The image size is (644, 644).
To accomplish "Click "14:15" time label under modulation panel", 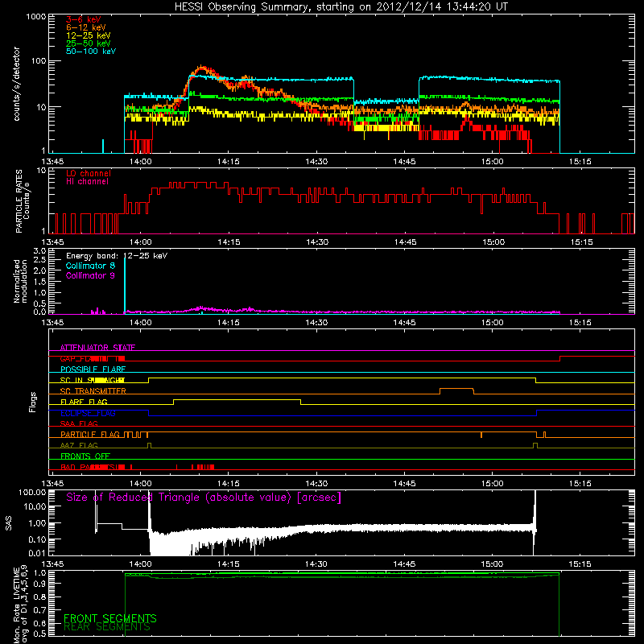I will point(228,323).
